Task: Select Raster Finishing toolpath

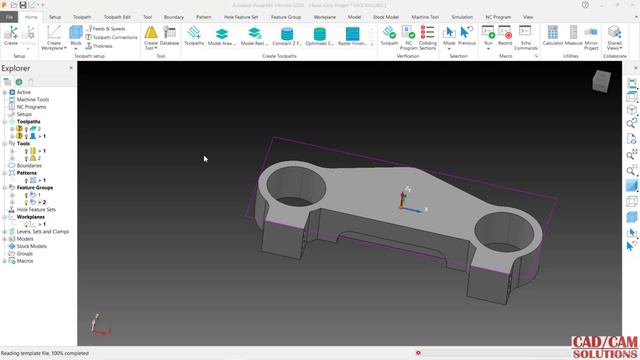Action: point(352,36)
